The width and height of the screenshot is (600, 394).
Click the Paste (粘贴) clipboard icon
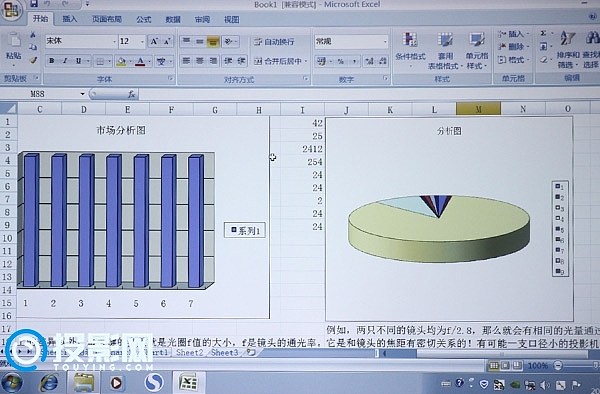pos(14,40)
